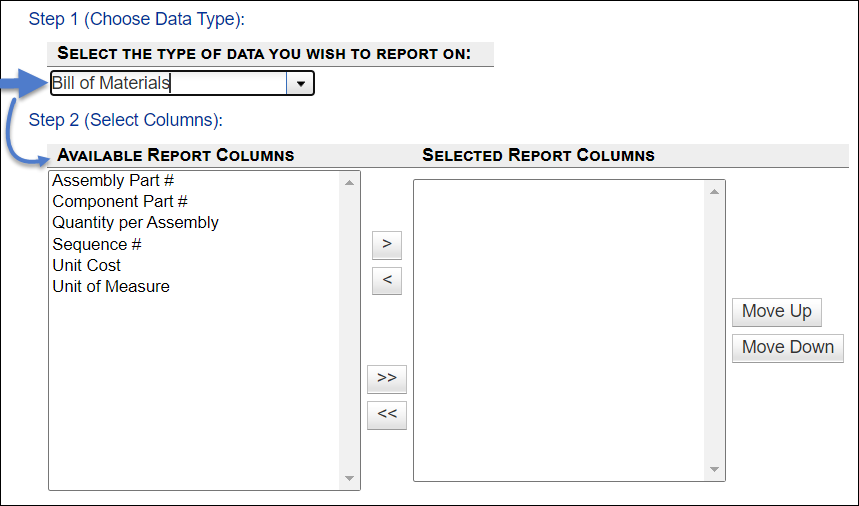
Task: Select Unit of Measure column
Action: [x=110, y=287]
